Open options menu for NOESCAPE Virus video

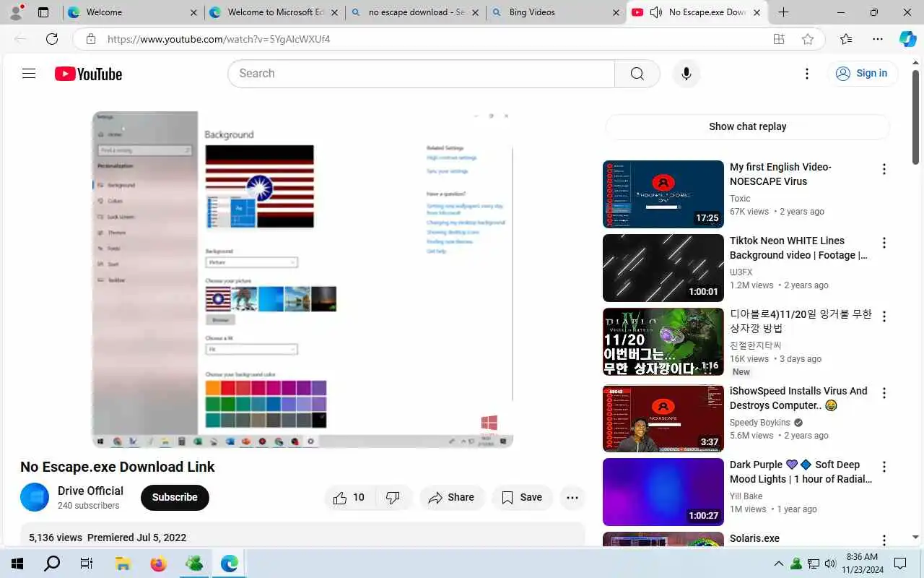click(x=884, y=169)
